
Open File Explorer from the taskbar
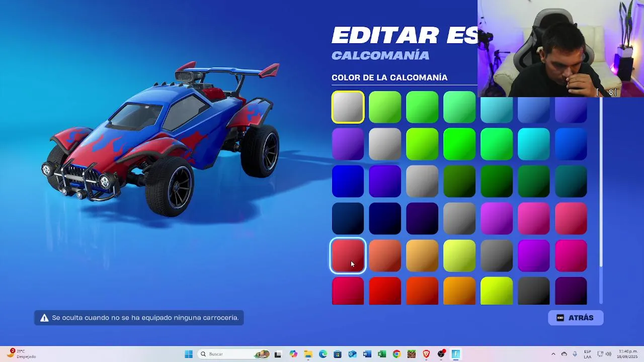point(308,354)
